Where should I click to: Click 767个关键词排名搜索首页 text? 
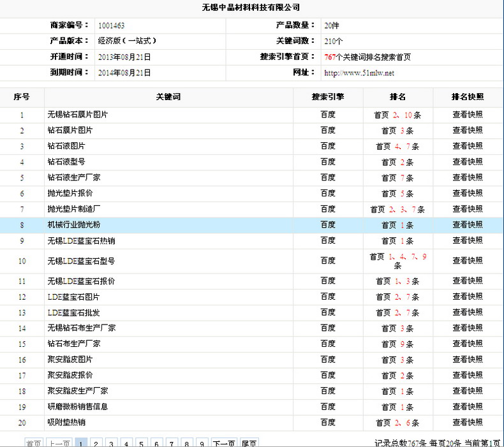coord(367,57)
